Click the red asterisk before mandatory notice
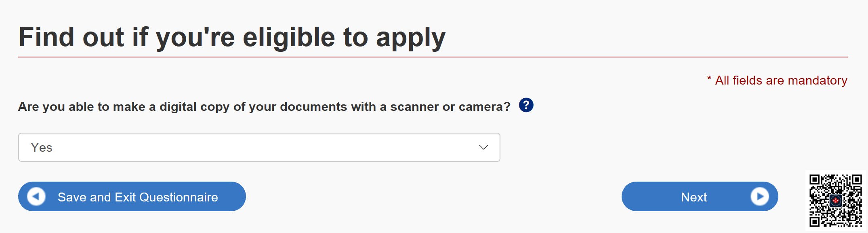The image size is (868, 233). [709, 78]
